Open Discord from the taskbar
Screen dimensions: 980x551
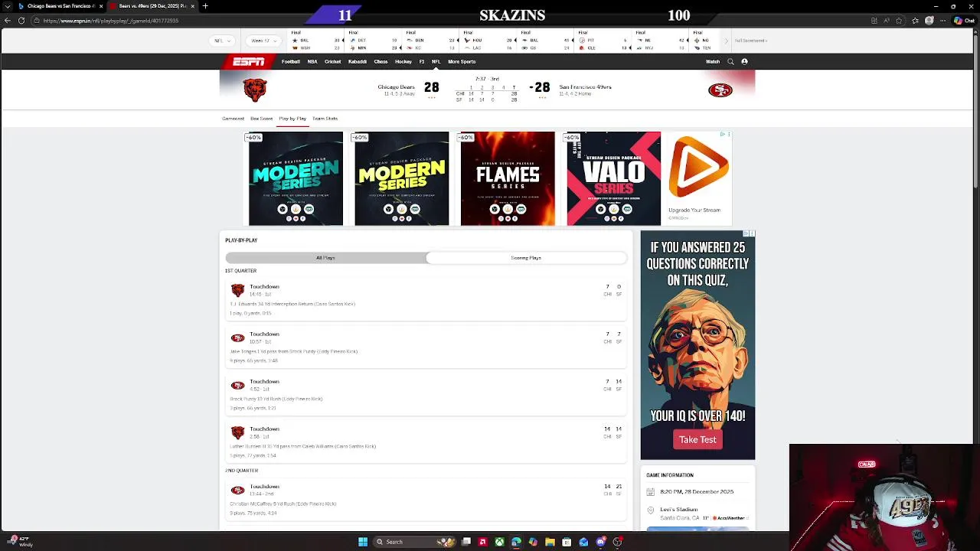coord(600,542)
